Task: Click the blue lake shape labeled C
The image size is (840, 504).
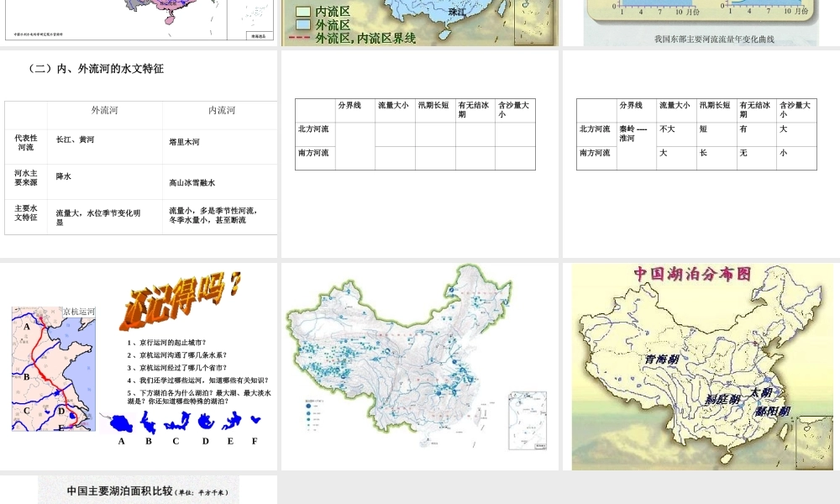Action: pyautogui.click(x=176, y=422)
